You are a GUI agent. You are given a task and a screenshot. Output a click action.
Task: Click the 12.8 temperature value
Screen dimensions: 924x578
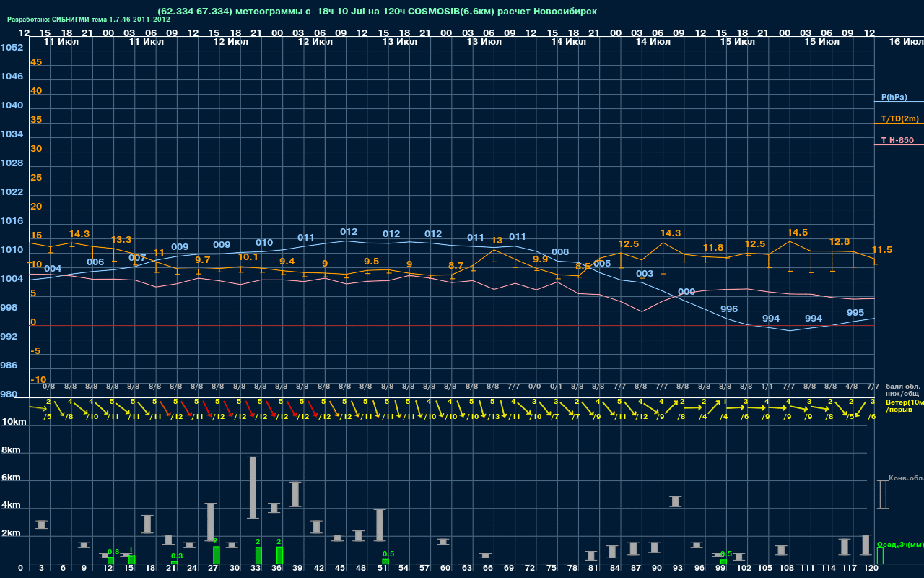[840, 241]
